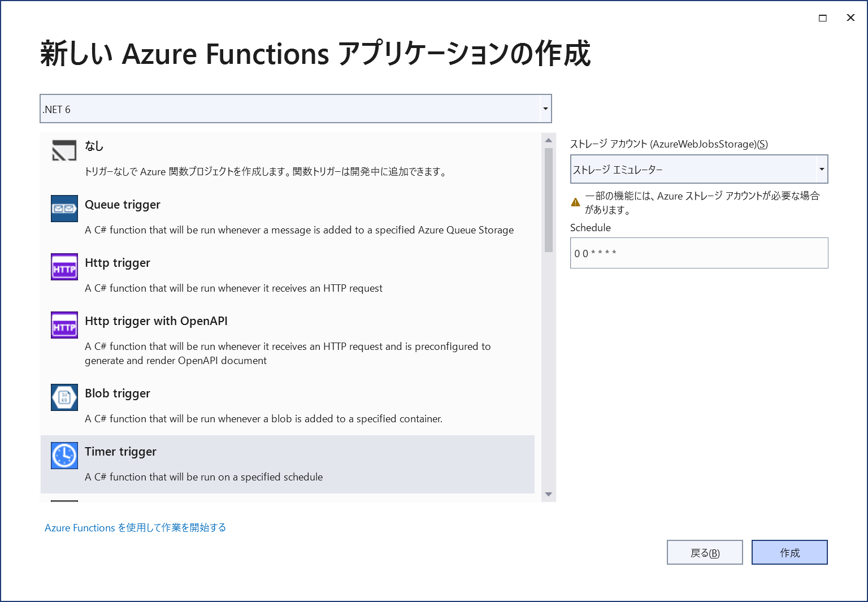Choose the Queue trigger template title
This screenshot has width=868, height=602.
[123, 205]
